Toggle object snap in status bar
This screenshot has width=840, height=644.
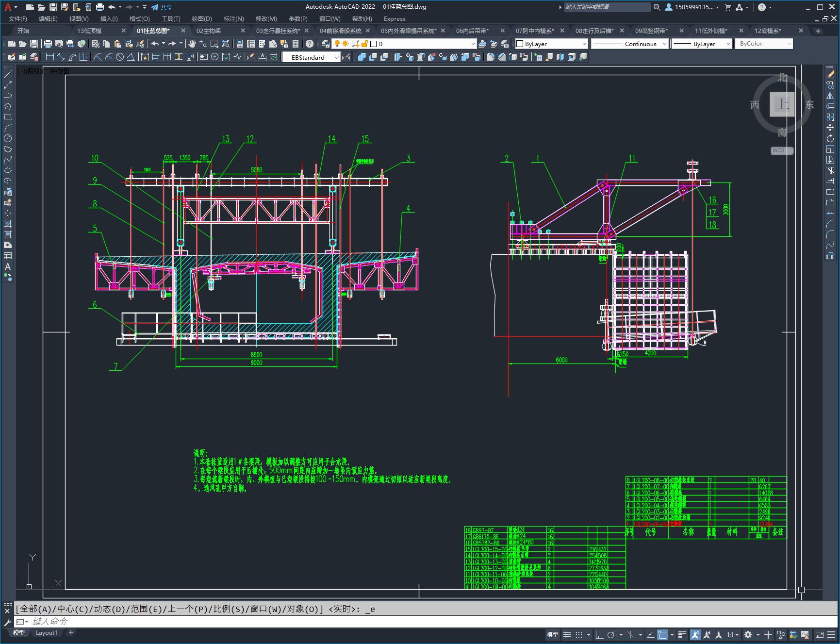(x=662, y=634)
